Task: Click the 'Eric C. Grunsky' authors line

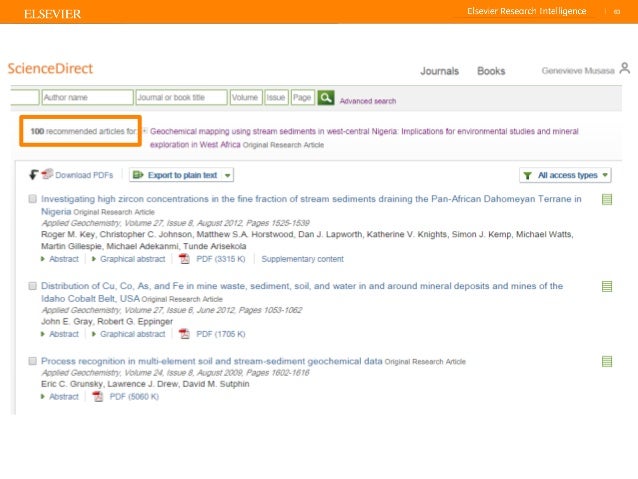Action: (145, 384)
